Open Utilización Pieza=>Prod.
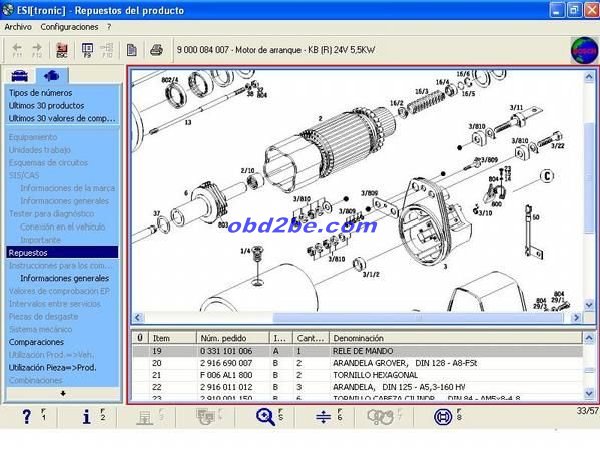 pos(52,368)
